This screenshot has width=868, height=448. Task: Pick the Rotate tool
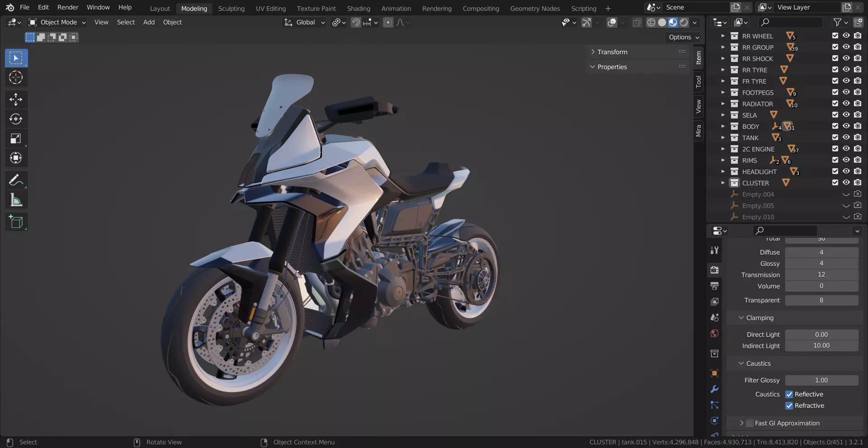(x=16, y=119)
